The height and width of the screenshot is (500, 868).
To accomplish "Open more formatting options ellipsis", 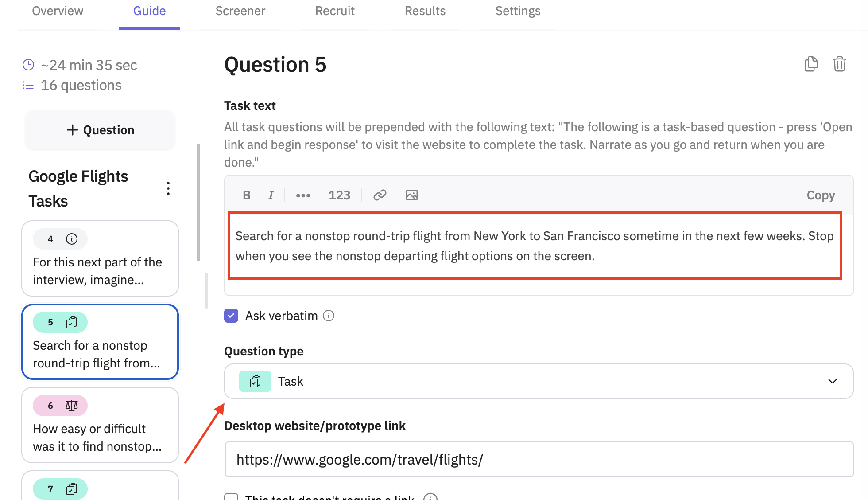I will point(303,195).
